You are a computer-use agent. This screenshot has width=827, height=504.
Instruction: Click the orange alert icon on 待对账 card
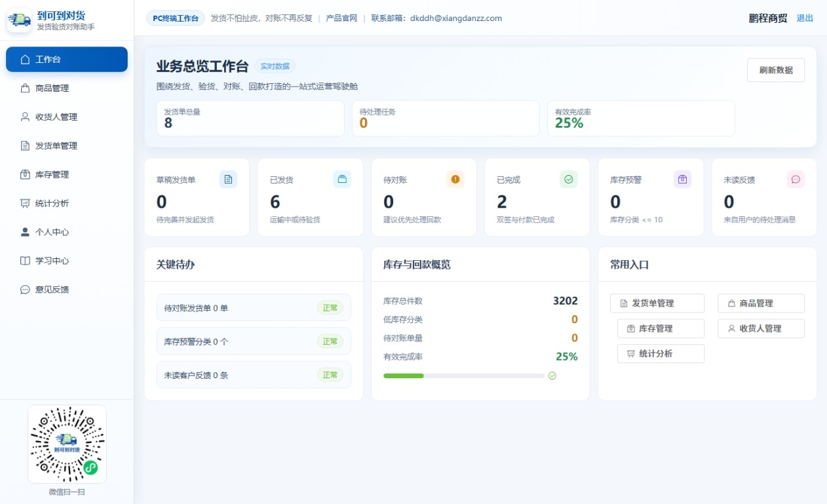click(455, 180)
